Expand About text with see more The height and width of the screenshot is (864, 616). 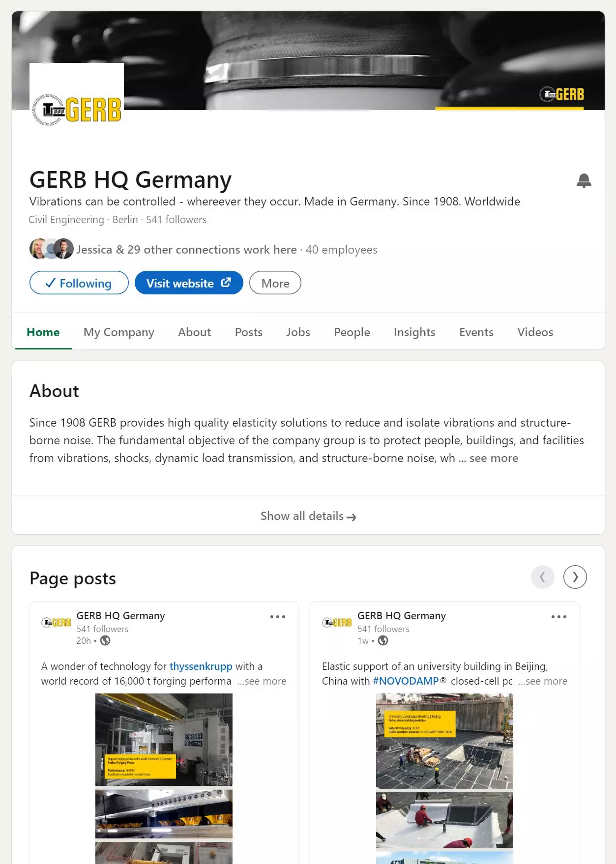tap(494, 458)
